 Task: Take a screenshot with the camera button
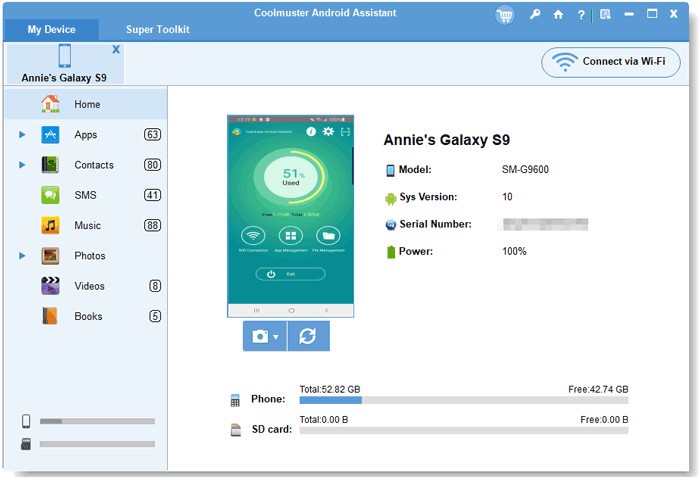pyautogui.click(x=260, y=336)
